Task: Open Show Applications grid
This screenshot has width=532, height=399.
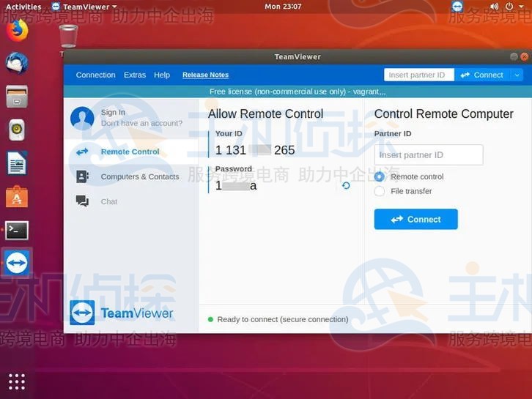Action: [17, 381]
